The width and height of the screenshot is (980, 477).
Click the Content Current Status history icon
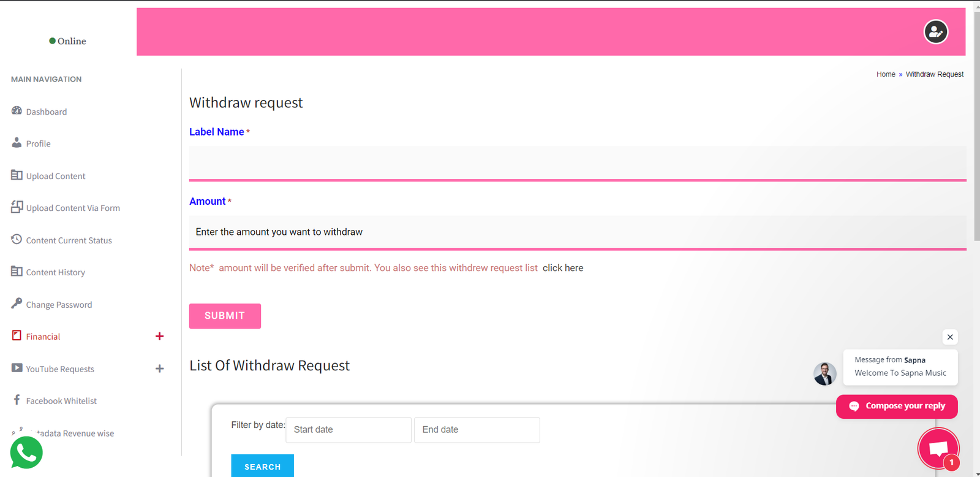(x=17, y=239)
